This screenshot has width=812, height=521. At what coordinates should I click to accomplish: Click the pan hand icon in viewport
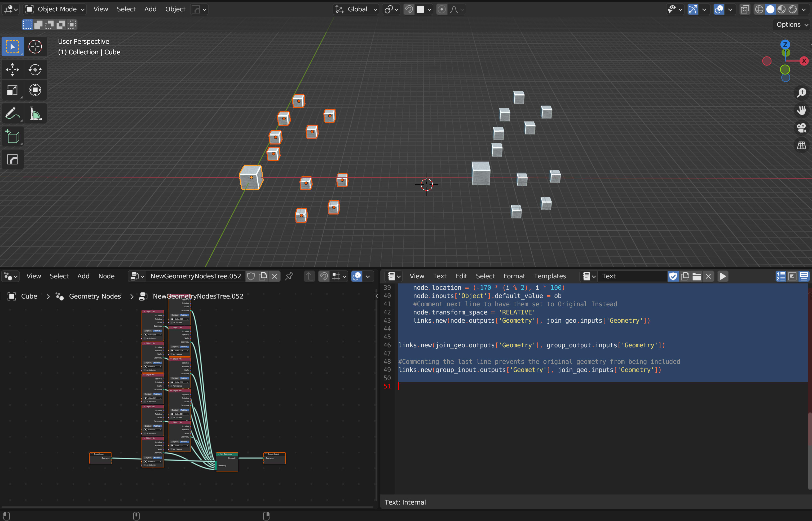(x=801, y=110)
